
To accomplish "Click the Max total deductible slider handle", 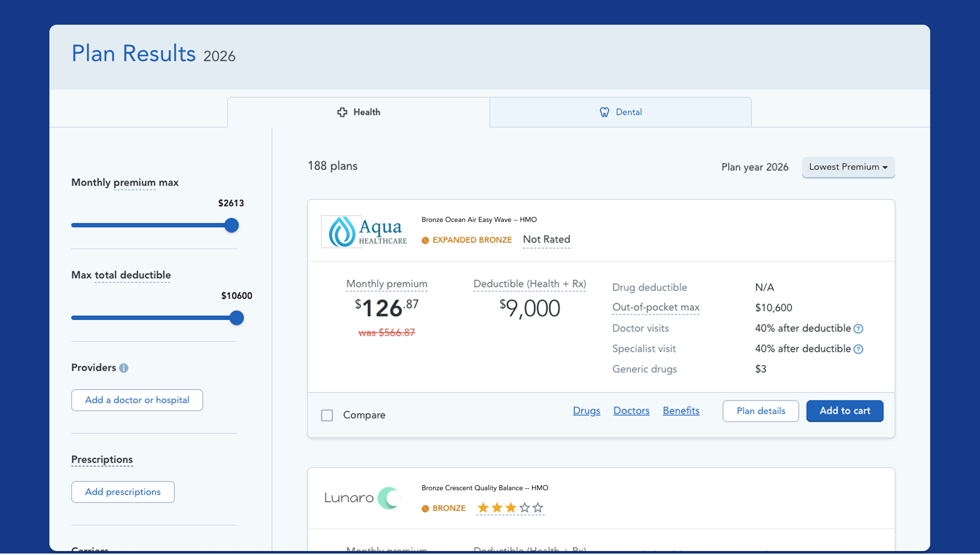I will [x=237, y=318].
